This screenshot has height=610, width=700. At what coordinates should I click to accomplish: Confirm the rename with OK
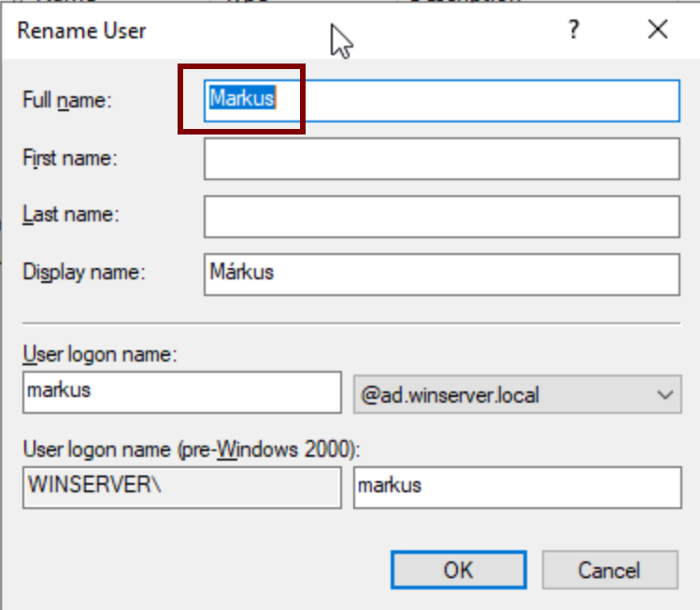pyautogui.click(x=458, y=569)
